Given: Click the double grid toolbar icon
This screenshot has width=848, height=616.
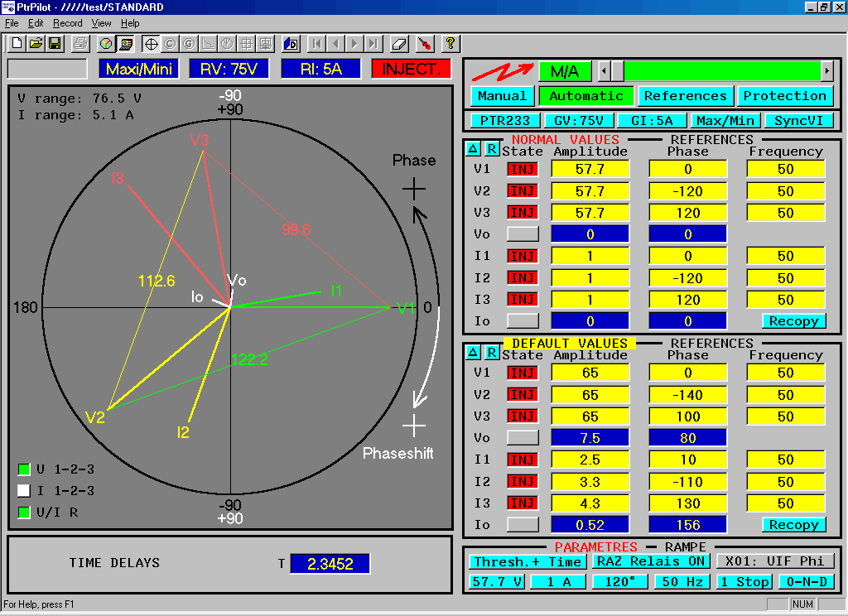Looking at the screenshot, I should pyautogui.click(x=265, y=43).
